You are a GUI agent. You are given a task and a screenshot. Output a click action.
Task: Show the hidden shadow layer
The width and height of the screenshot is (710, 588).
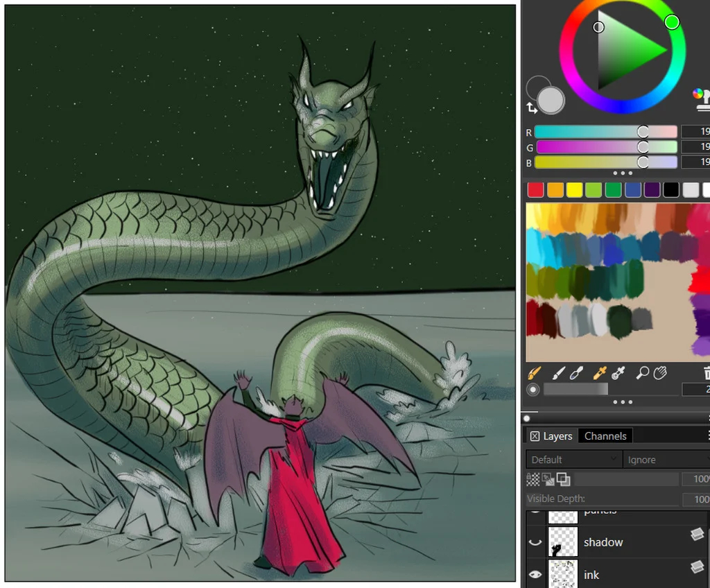coord(535,543)
